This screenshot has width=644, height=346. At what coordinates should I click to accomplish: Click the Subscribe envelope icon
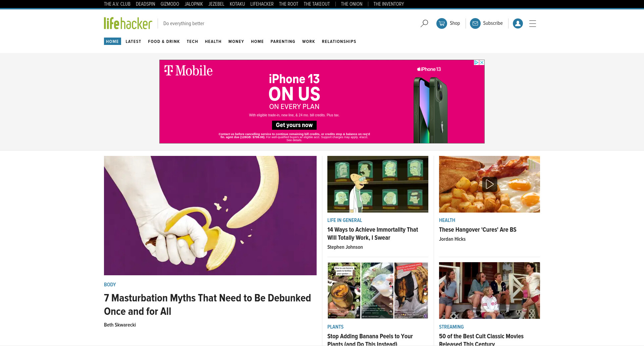(475, 23)
